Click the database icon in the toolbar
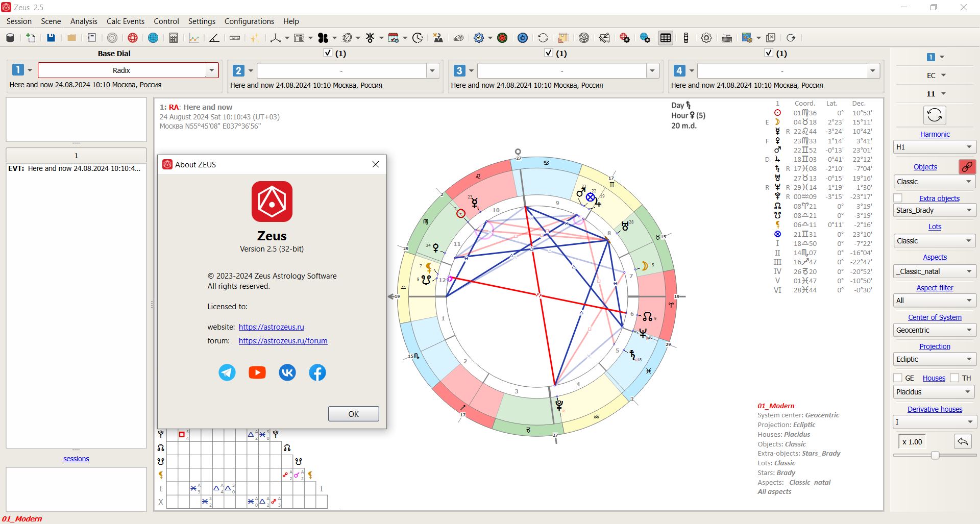 10,38
